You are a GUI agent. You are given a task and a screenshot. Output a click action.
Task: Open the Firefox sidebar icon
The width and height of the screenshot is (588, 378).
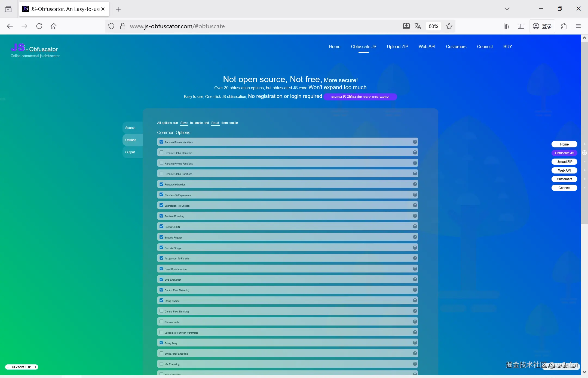(x=521, y=26)
